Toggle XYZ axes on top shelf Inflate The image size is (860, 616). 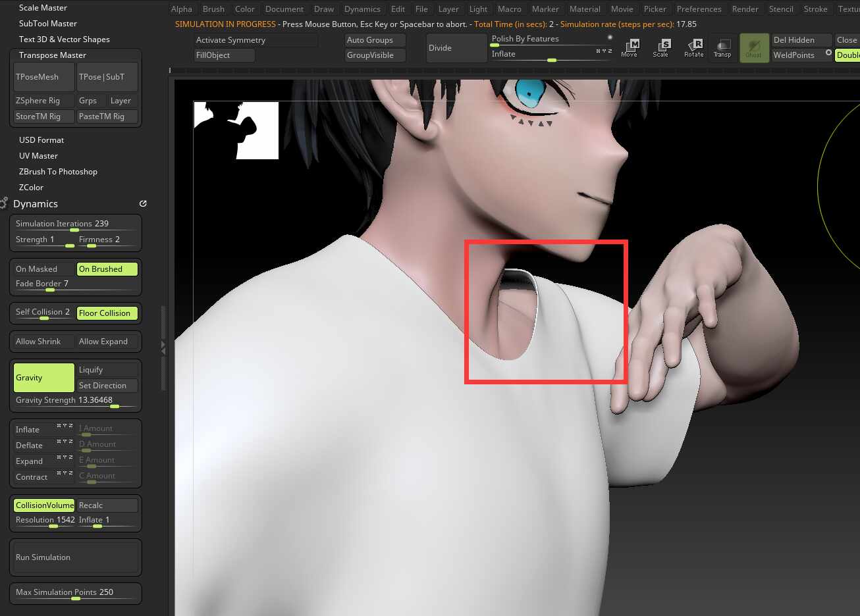604,51
